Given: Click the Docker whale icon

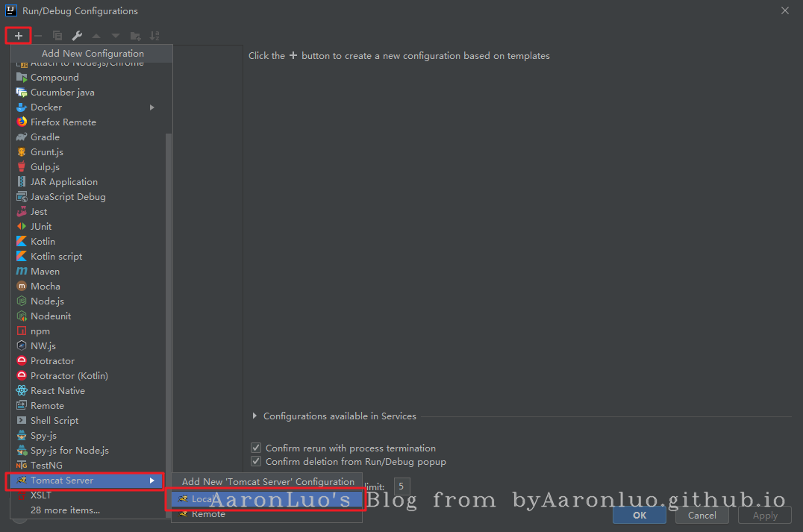Looking at the screenshot, I should (22, 107).
